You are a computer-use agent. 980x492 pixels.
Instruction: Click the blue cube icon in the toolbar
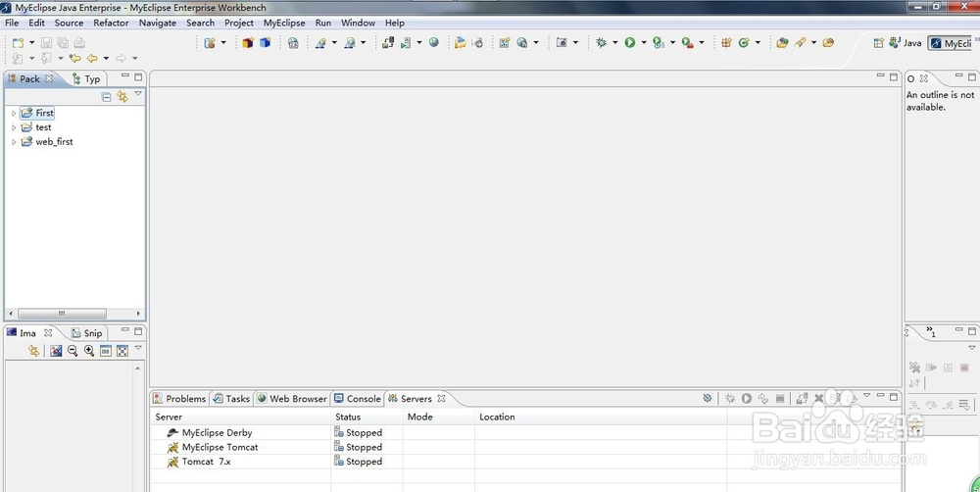point(265,42)
